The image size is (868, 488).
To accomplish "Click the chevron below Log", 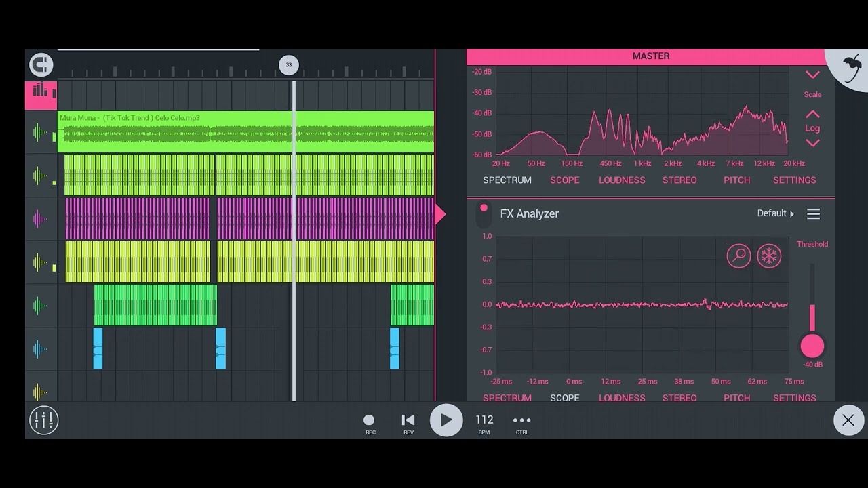I will (812, 143).
